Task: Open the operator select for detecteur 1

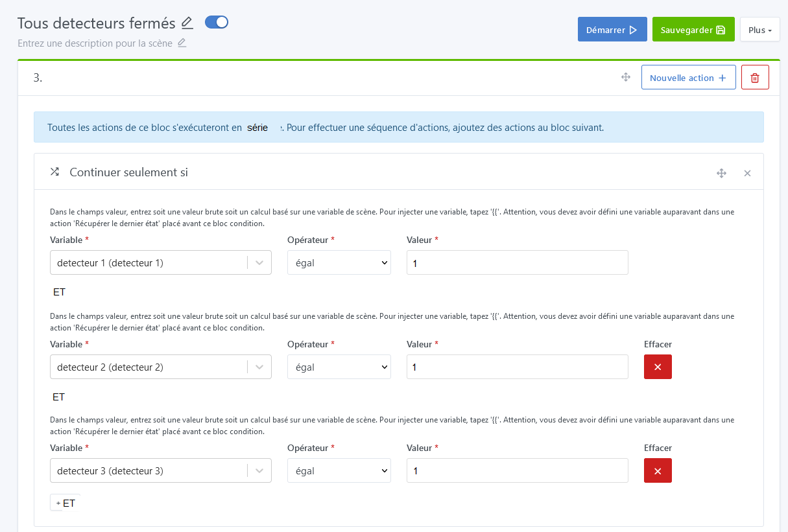Action: [339, 263]
